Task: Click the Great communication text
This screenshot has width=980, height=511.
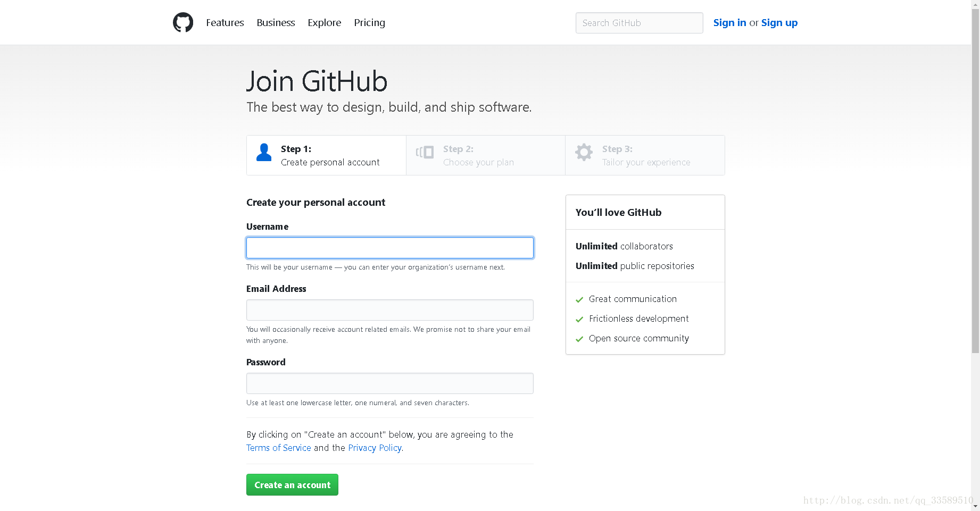Action: tap(633, 299)
